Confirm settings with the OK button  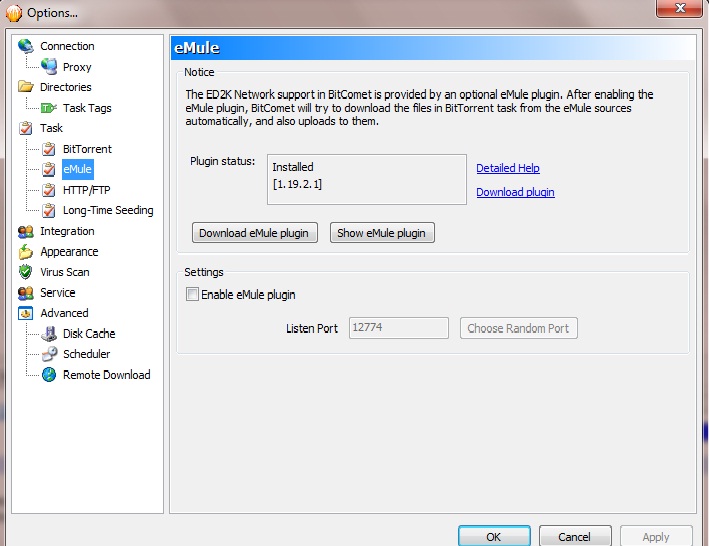coord(494,537)
